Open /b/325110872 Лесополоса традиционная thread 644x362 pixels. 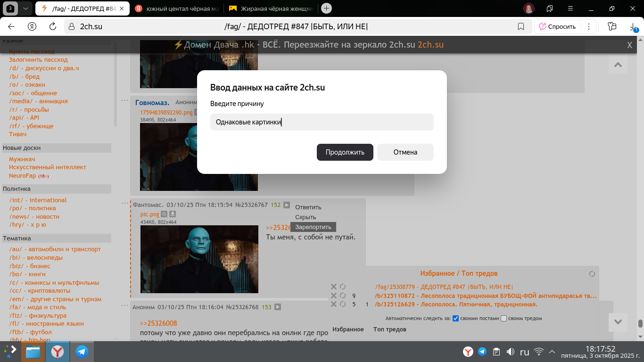pos(486,296)
